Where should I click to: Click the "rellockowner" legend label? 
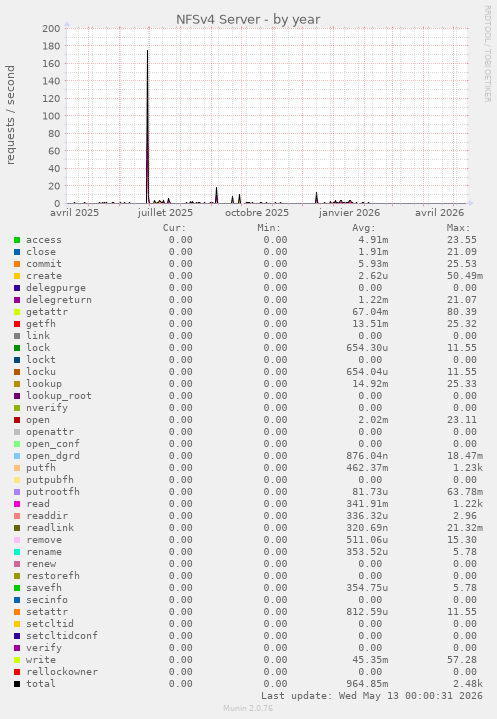[61, 672]
